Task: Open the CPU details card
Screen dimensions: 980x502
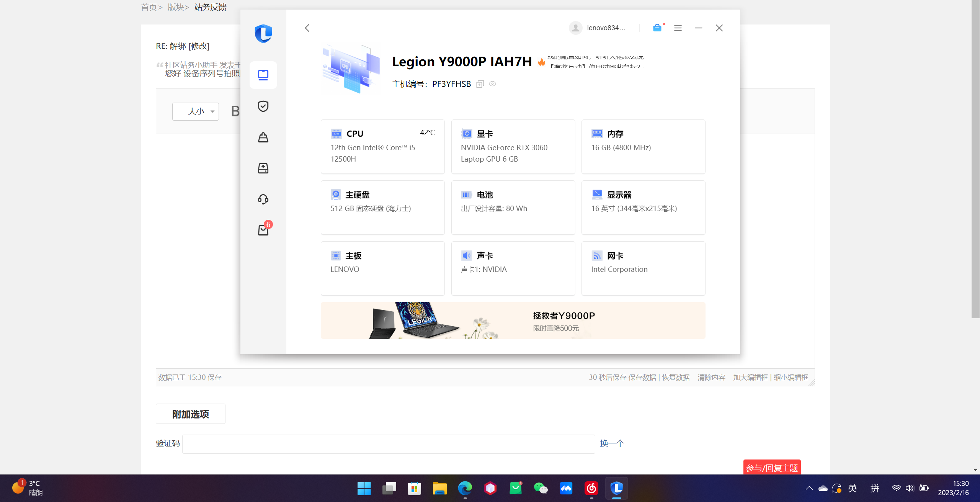Action: (383, 147)
